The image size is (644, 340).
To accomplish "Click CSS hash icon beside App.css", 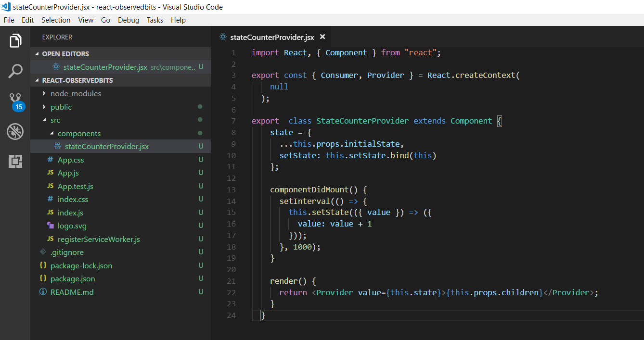I will (50, 160).
